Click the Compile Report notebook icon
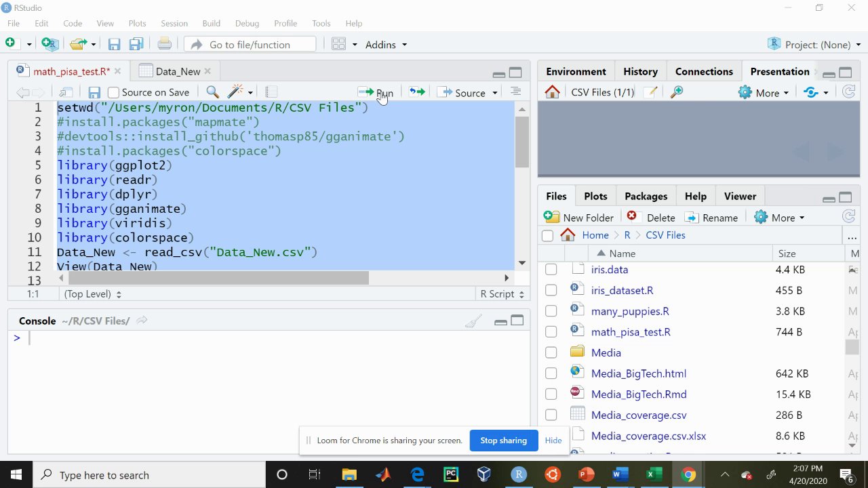The width and height of the screenshot is (868, 488). click(271, 92)
